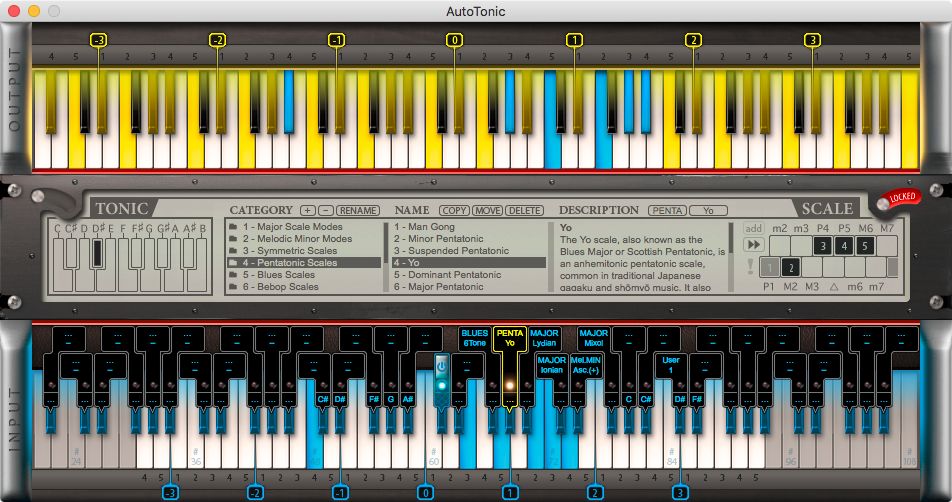Screen dimensions: 952x502
Task: Toggle the M6 interval cell numbered 5
Action: (865, 246)
